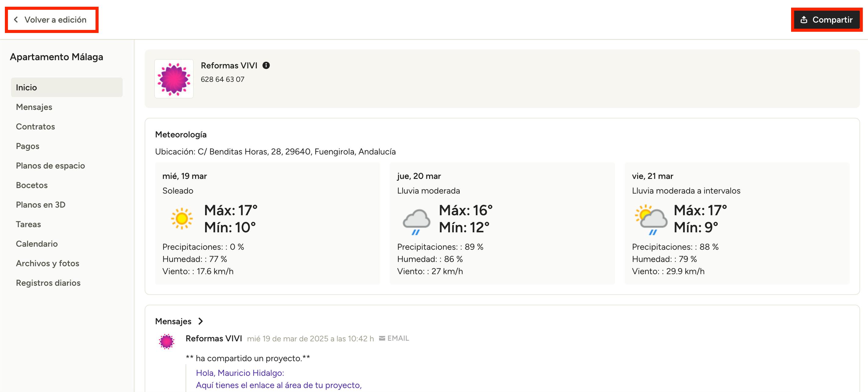The width and height of the screenshot is (868, 392).
Task: Click the share icon in Compartir button
Action: coord(804,20)
